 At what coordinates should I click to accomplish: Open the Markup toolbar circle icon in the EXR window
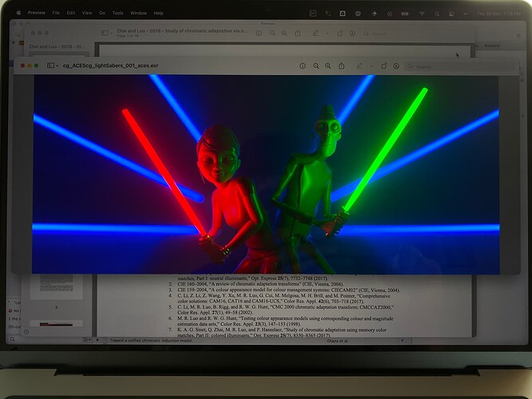pos(396,66)
